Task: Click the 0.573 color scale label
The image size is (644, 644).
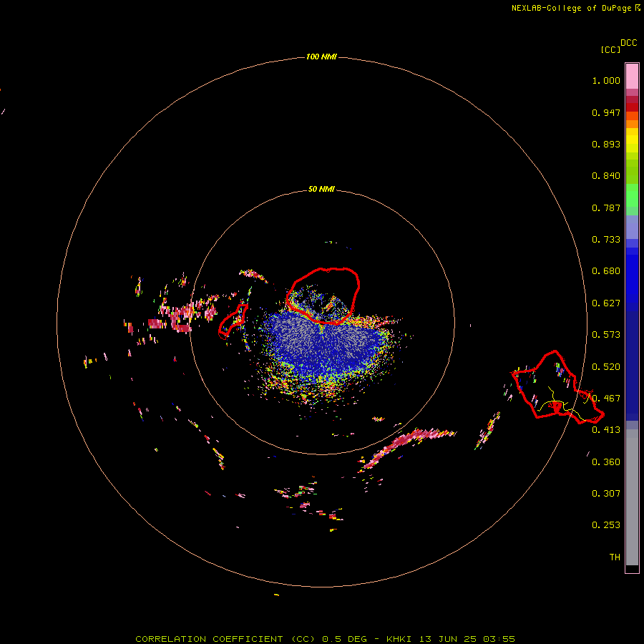Action: click(x=606, y=335)
